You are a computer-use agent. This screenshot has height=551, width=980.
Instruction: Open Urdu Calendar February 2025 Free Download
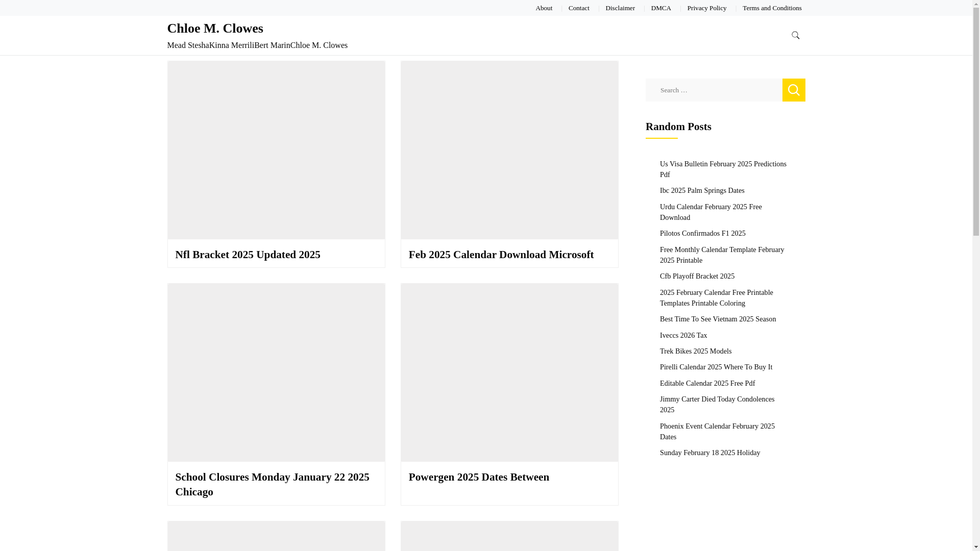point(710,212)
